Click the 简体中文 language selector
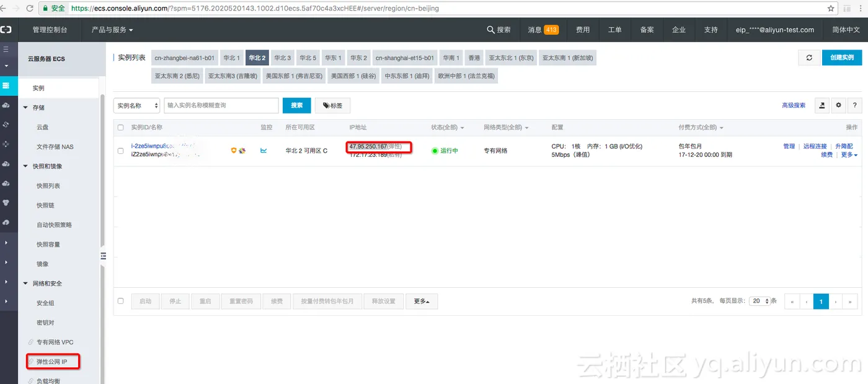This screenshot has height=384, width=868. [846, 30]
